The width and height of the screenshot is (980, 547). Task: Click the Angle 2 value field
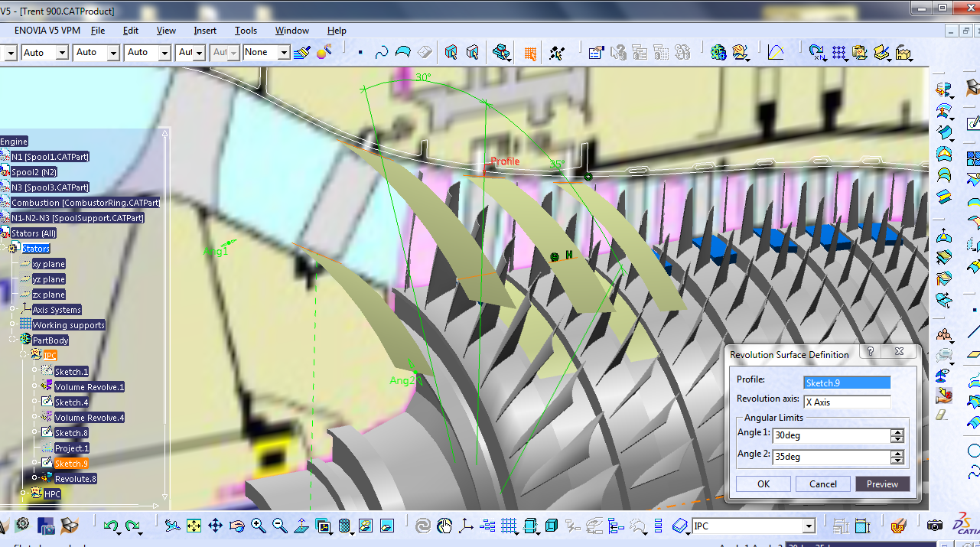(x=831, y=457)
